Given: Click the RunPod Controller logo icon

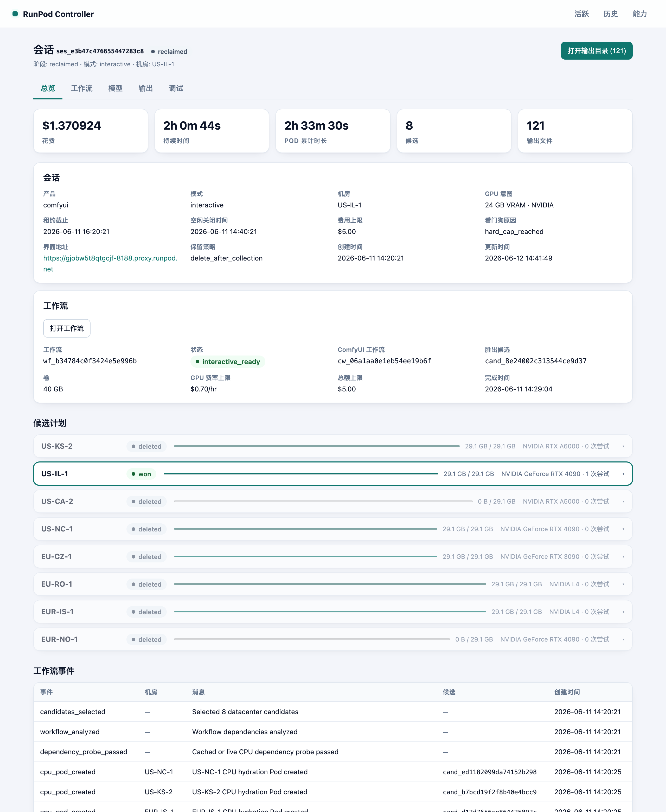Looking at the screenshot, I should click(15, 14).
